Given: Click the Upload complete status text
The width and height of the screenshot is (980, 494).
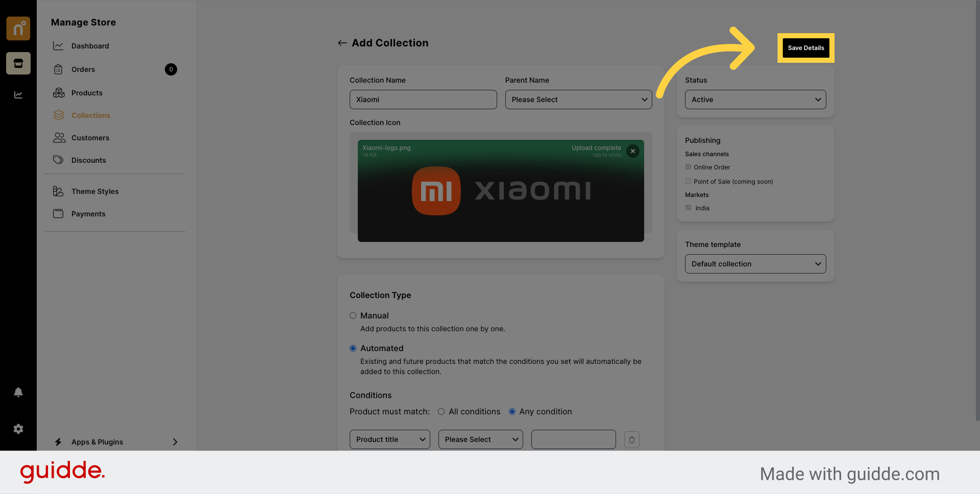Looking at the screenshot, I should point(596,148).
